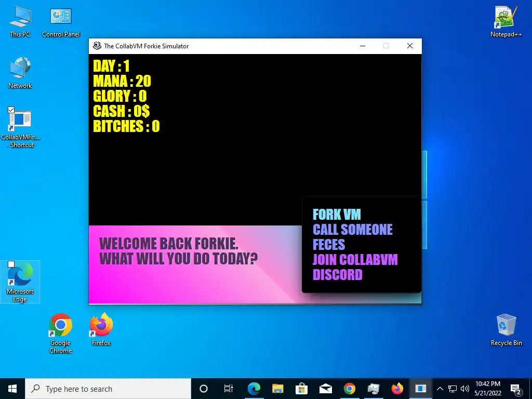Click the Type here to search box
Image resolution: width=532 pixels, height=399 pixels.
108,389
